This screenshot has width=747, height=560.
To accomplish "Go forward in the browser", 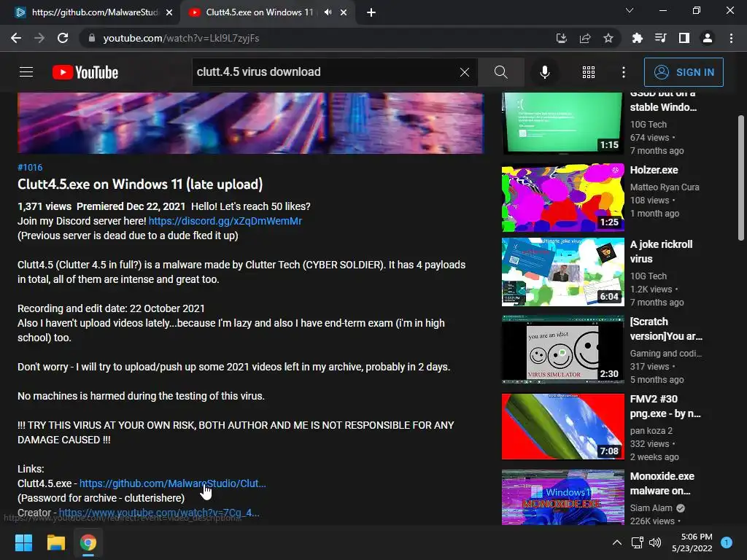I will pos(39,38).
